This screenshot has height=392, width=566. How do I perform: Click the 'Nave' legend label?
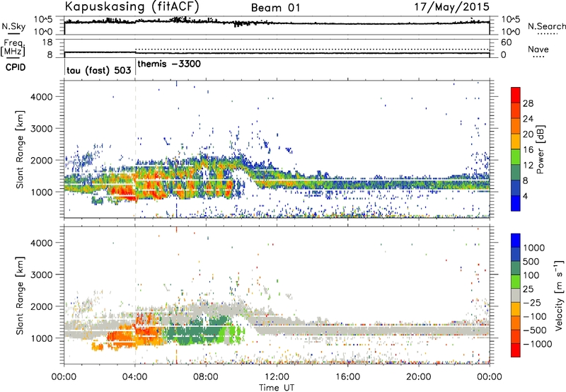(538, 50)
